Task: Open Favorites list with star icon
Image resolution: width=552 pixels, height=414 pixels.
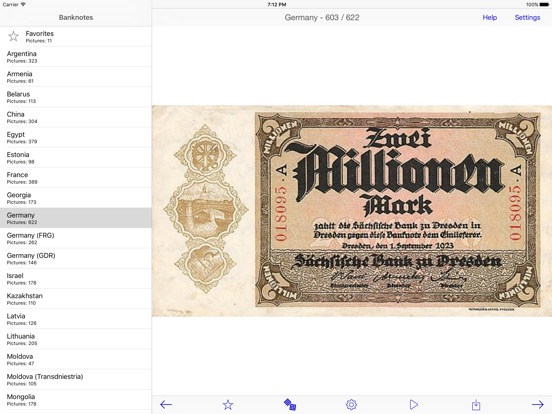Action: click(x=13, y=36)
